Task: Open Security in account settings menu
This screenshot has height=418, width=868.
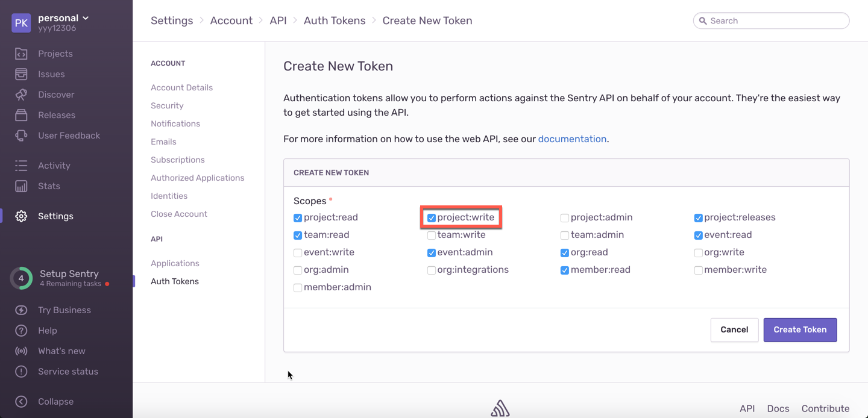Action: pyautogui.click(x=167, y=105)
